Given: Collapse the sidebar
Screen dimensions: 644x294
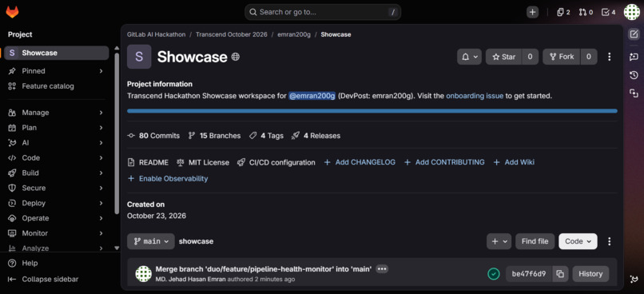Looking at the screenshot, I should pos(43,279).
